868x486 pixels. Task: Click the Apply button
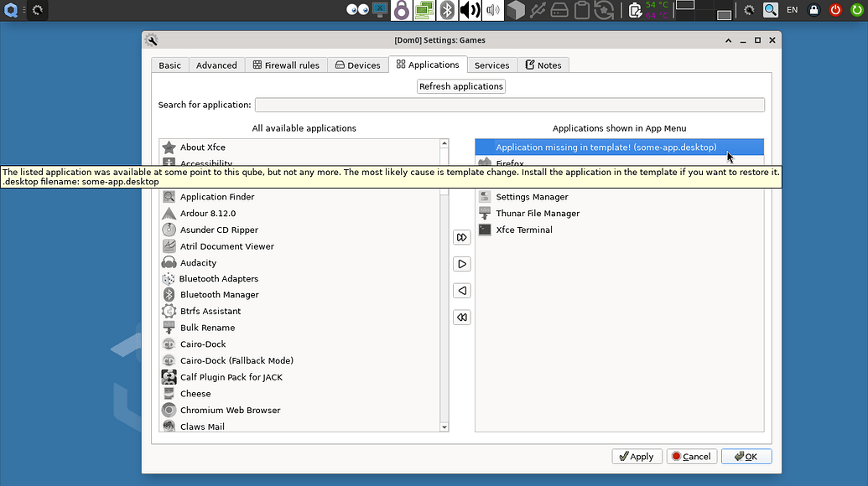[x=634, y=457]
